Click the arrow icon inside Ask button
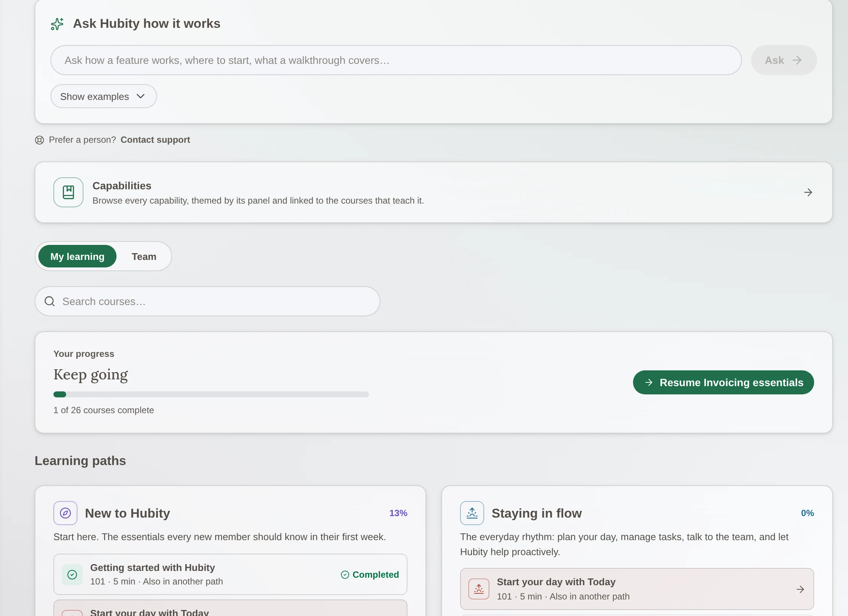848x616 pixels. (797, 60)
